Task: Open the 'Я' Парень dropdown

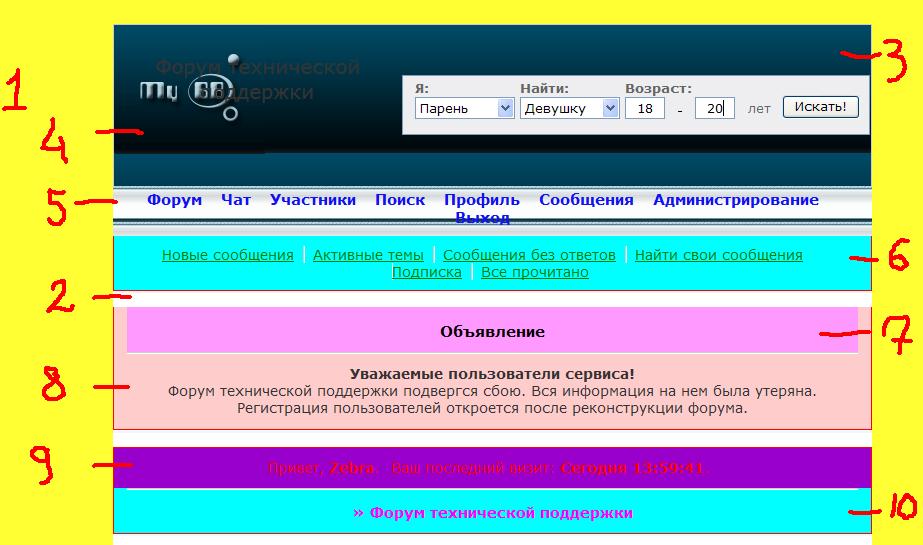Action: point(464,108)
